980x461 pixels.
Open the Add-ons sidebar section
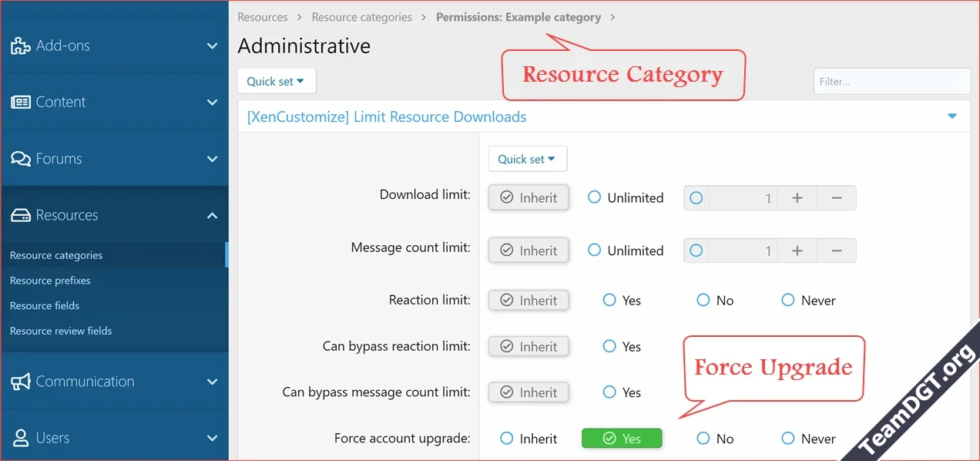(114, 45)
